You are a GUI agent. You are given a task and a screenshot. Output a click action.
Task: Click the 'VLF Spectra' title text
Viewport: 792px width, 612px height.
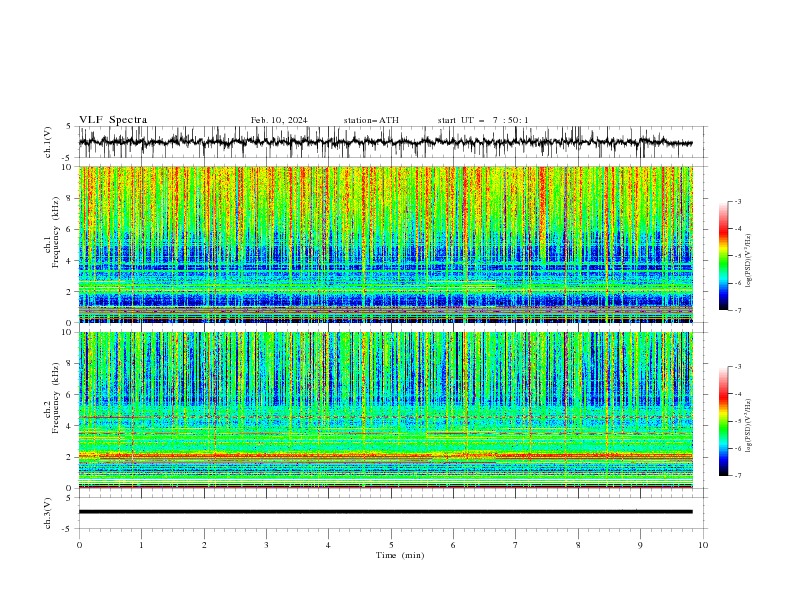click(x=113, y=120)
